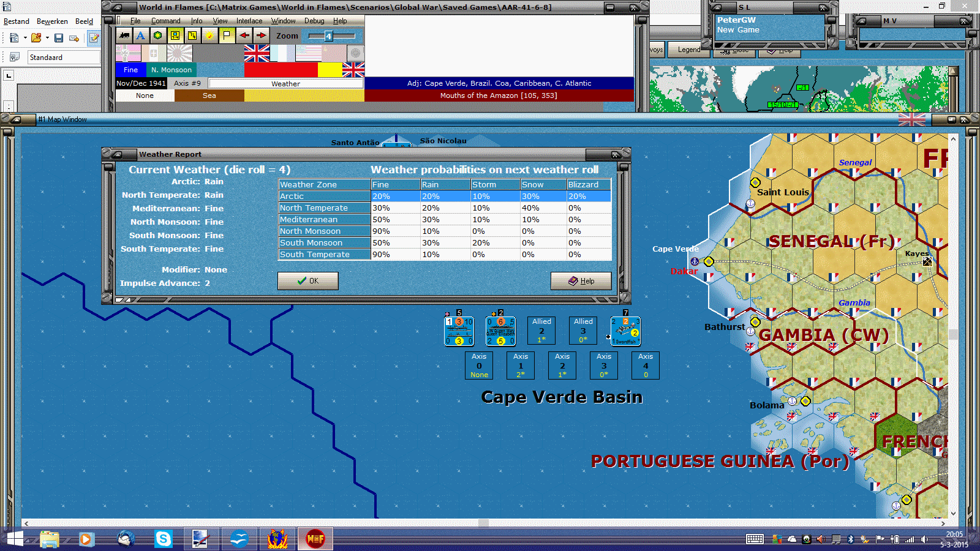
Task: Open the Window menu
Action: point(284,21)
